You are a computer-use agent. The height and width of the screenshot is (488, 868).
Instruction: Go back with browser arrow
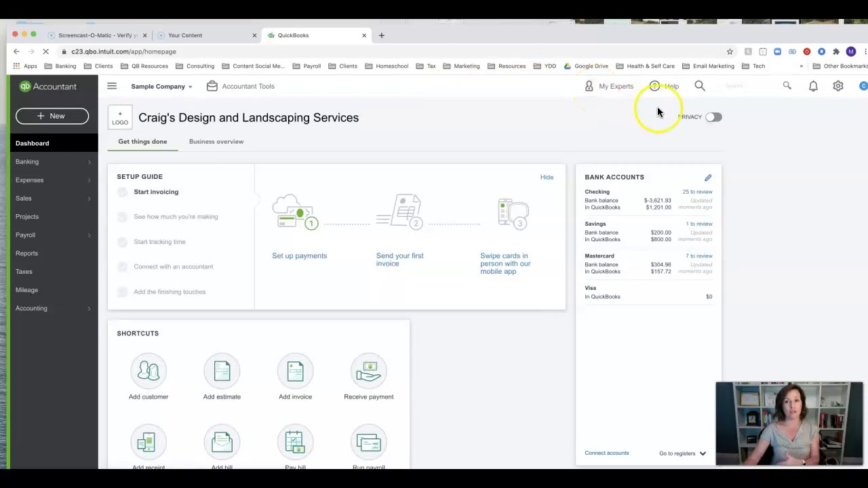pos(16,52)
